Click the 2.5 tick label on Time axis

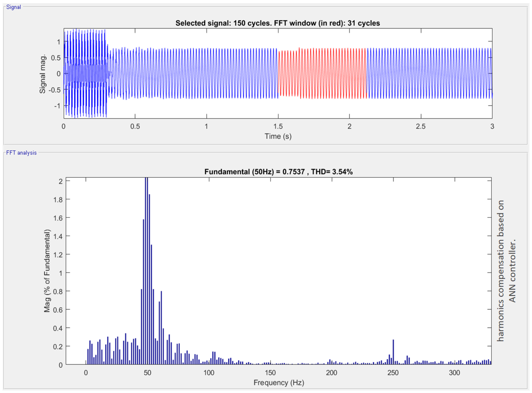tap(421, 126)
